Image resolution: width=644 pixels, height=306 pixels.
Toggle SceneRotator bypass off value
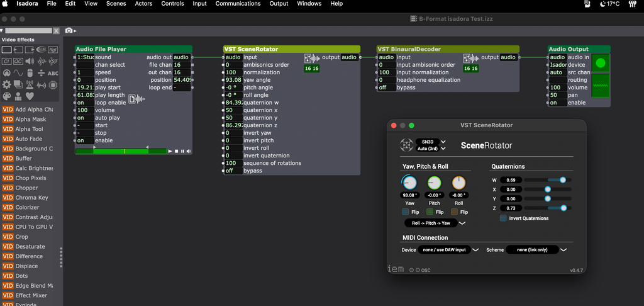[x=233, y=171]
